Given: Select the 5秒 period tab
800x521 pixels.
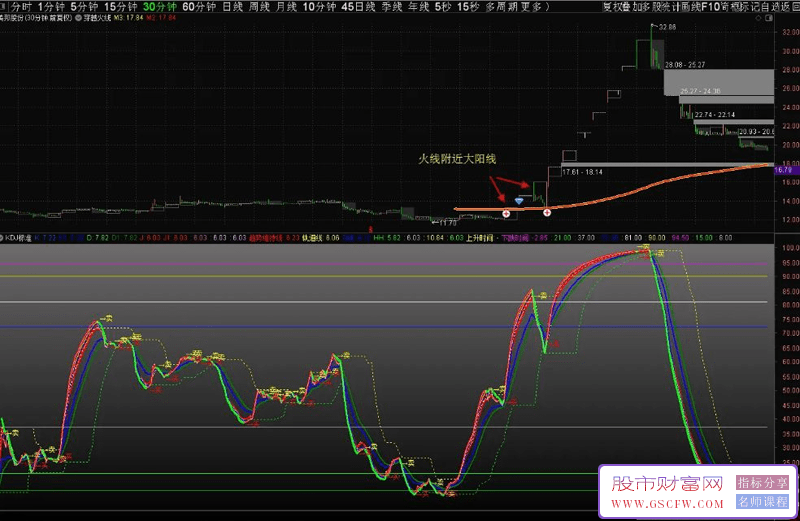Looking at the screenshot, I should coord(443,7).
